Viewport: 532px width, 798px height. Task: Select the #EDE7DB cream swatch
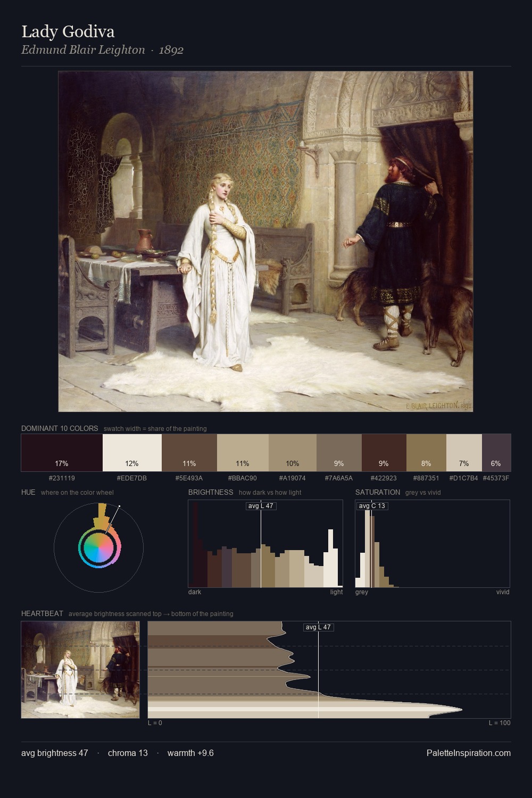tap(132, 453)
